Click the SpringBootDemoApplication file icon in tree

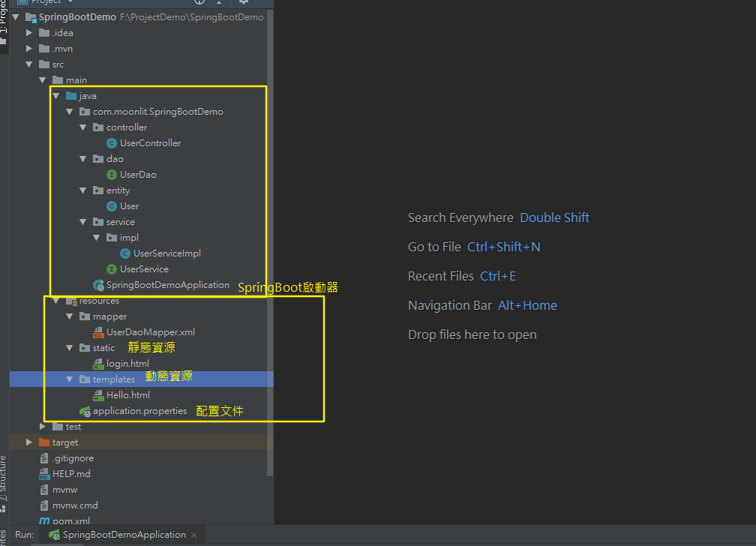pos(98,285)
